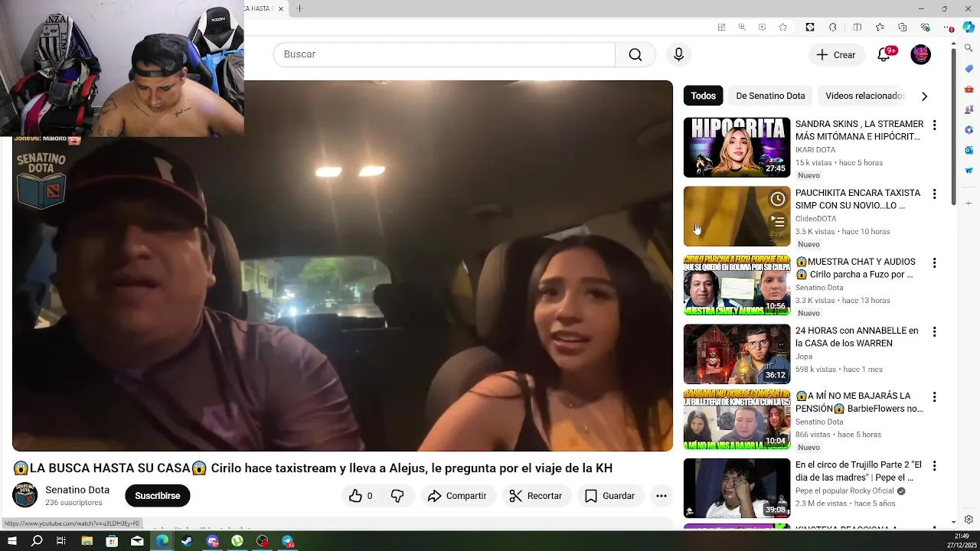Like the video with thumbs up
Screen dimensions: 980x551
[361, 496]
